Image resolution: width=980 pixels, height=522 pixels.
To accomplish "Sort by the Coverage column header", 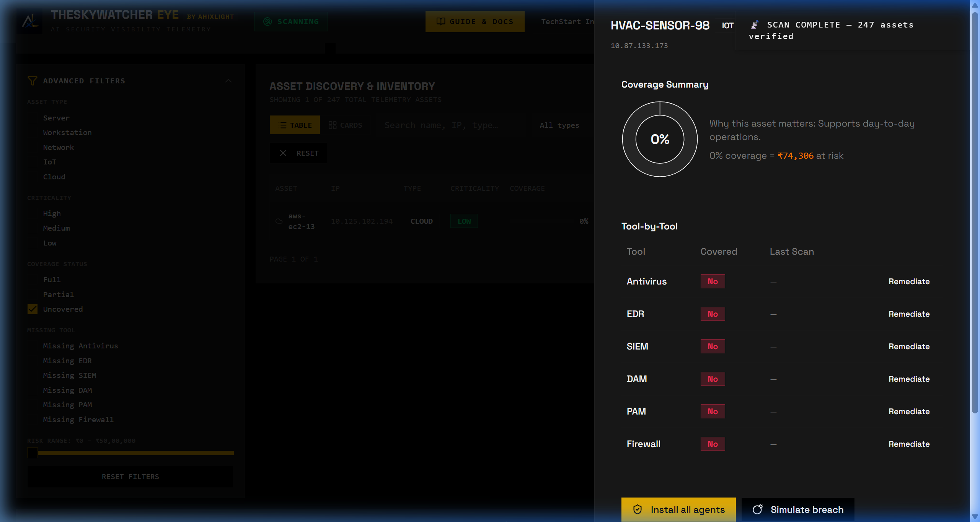I will click(x=527, y=188).
